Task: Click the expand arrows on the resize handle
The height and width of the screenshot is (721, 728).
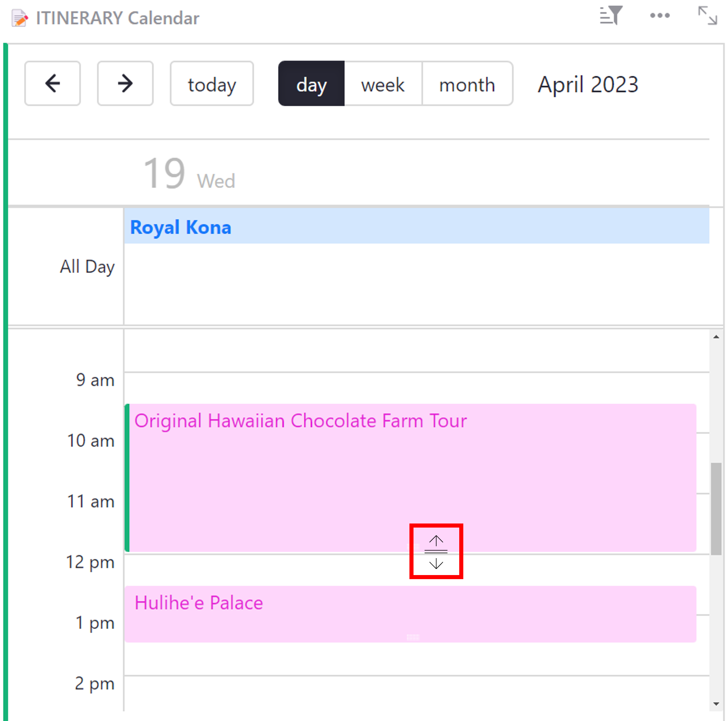Action: click(x=436, y=552)
